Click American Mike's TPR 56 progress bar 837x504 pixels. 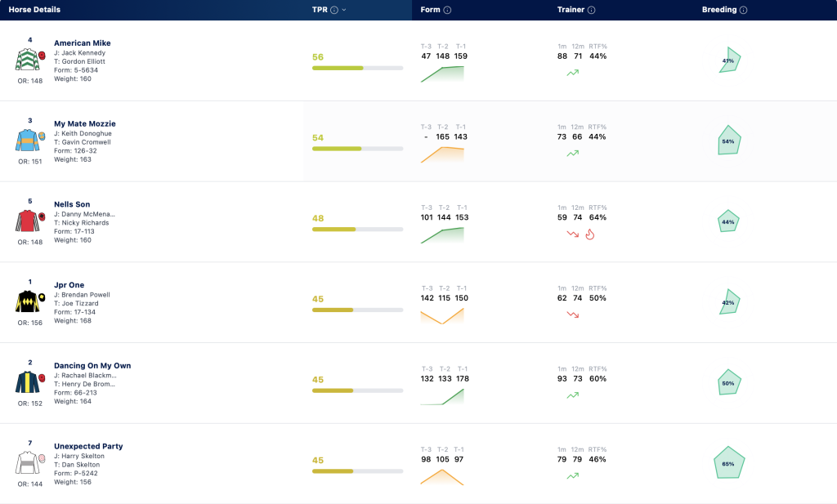[358, 69]
